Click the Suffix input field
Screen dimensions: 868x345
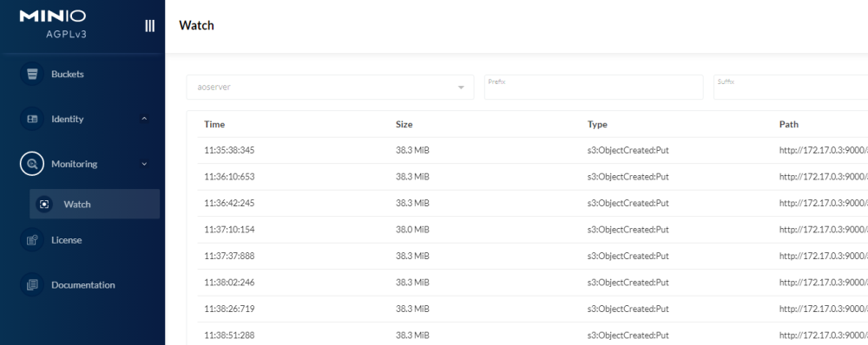click(x=791, y=88)
